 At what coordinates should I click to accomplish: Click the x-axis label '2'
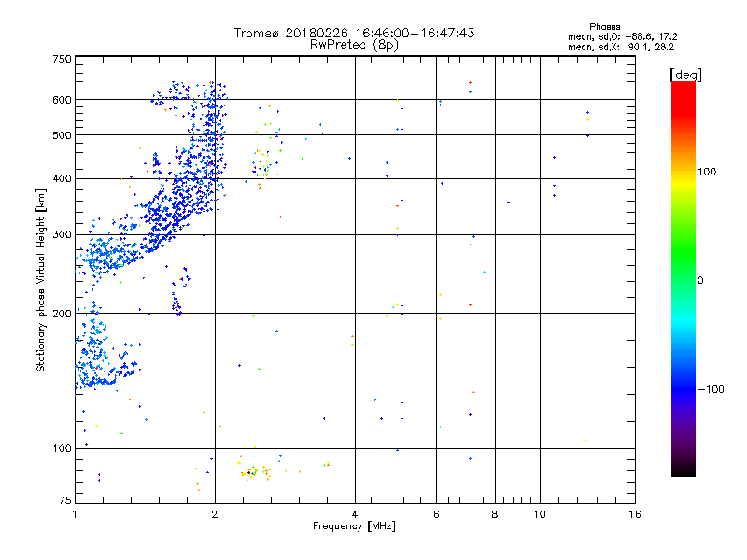point(215,514)
